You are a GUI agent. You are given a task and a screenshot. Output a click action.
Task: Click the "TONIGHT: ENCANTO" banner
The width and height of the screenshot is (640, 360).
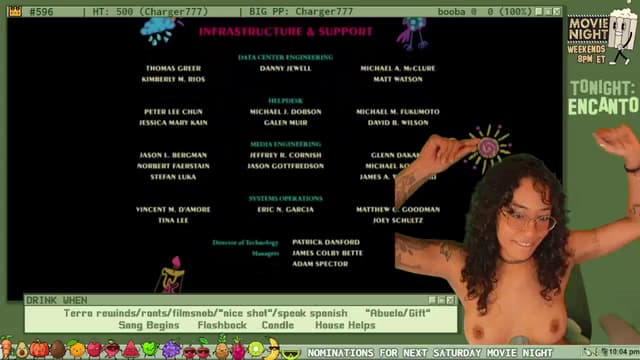point(603,98)
